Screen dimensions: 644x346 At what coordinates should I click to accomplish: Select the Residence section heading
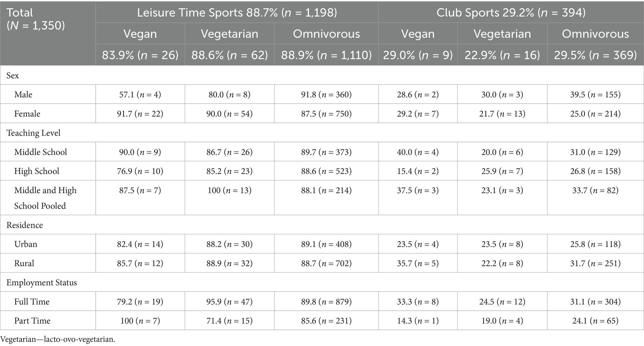click(25, 225)
